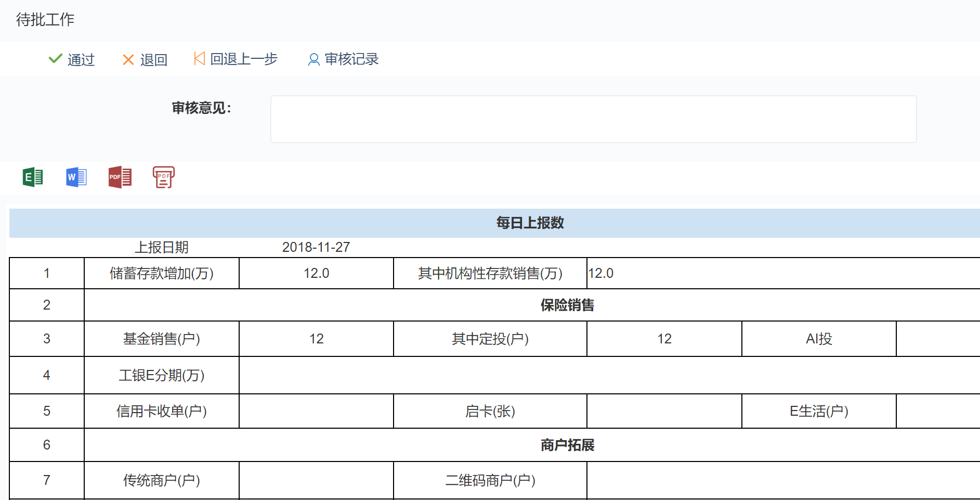Click the empty value cell beside 工银E分期(万)
This screenshot has width=980, height=500.
coord(609,375)
